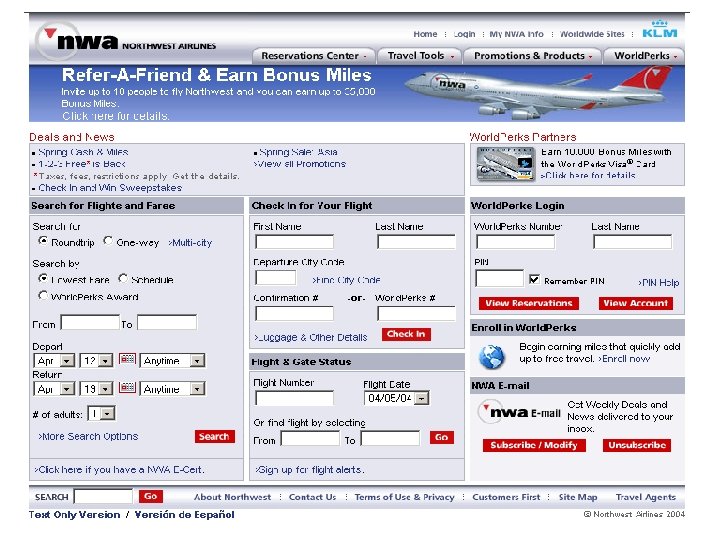Image resolution: width=720 pixels, height=540 pixels.
Task: Click the View Reservations button
Action: [529, 303]
